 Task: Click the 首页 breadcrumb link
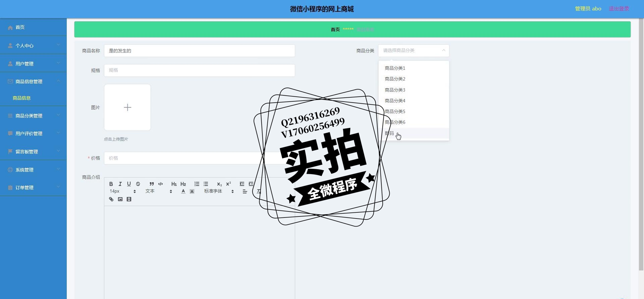pos(335,30)
